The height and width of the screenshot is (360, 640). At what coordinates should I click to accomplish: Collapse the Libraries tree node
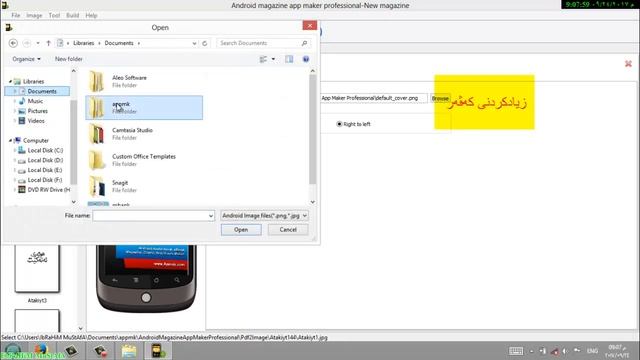(x=10, y=82)
